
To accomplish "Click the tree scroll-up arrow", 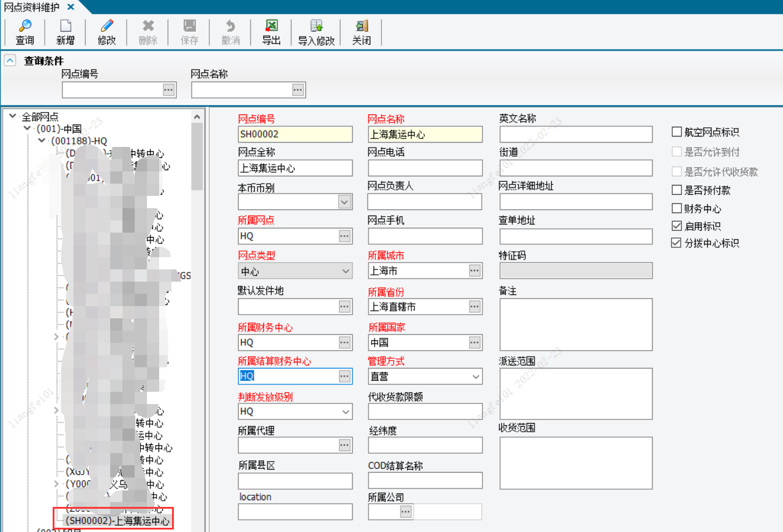I will (x=197, y=116).
